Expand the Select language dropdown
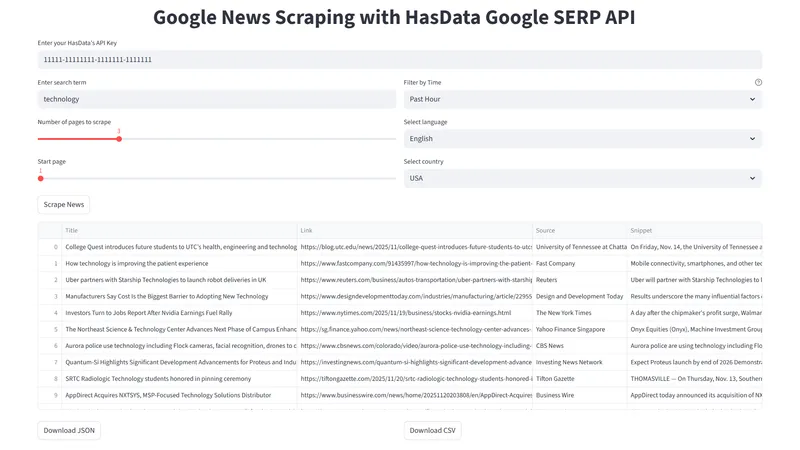Screen dimensions: 800x450 pyautogui.click(x=582, y=139)
